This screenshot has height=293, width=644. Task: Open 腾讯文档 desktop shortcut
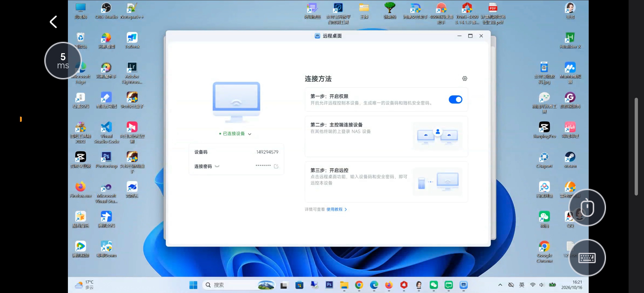pos(106,219)
